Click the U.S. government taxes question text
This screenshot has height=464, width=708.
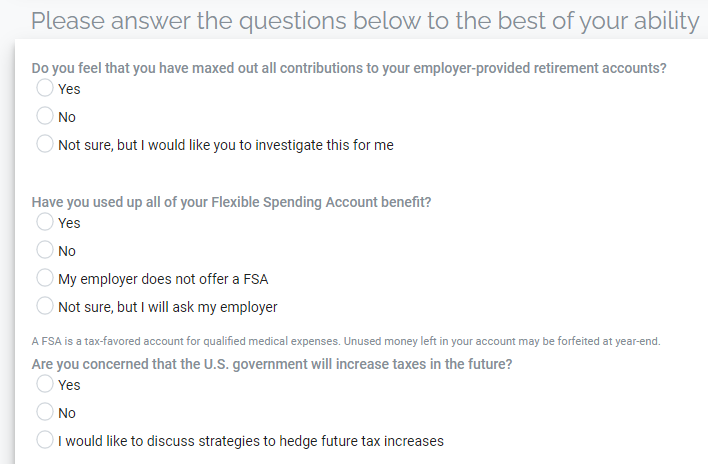[272, 364]
